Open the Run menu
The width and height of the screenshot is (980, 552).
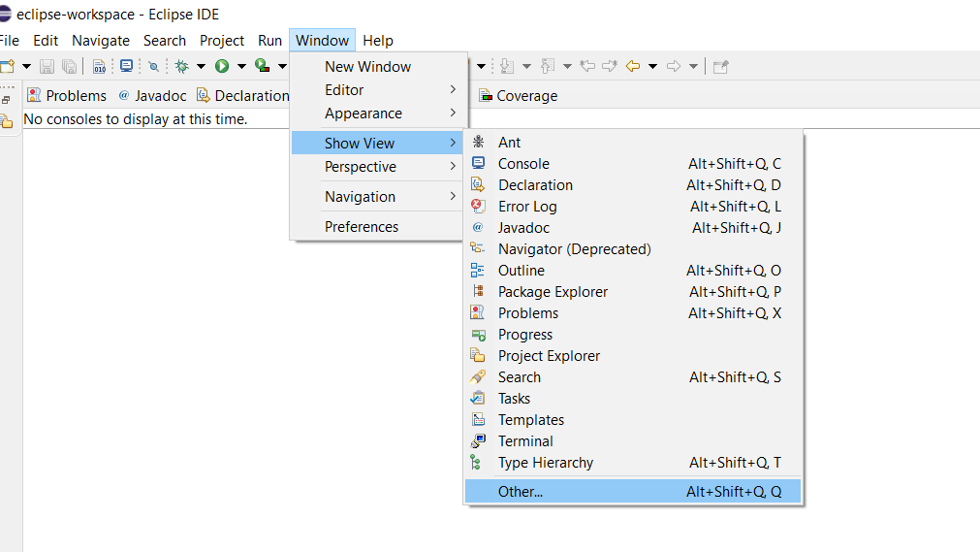point(270,41)
